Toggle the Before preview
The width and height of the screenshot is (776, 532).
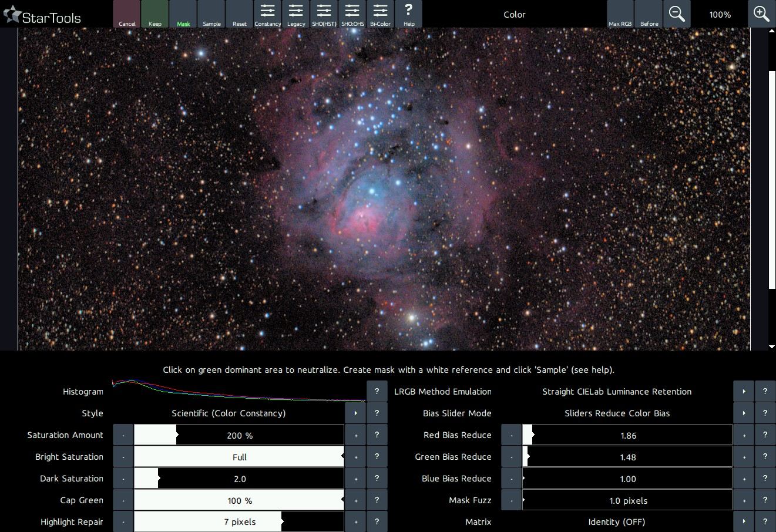click(x=649, y=14)
